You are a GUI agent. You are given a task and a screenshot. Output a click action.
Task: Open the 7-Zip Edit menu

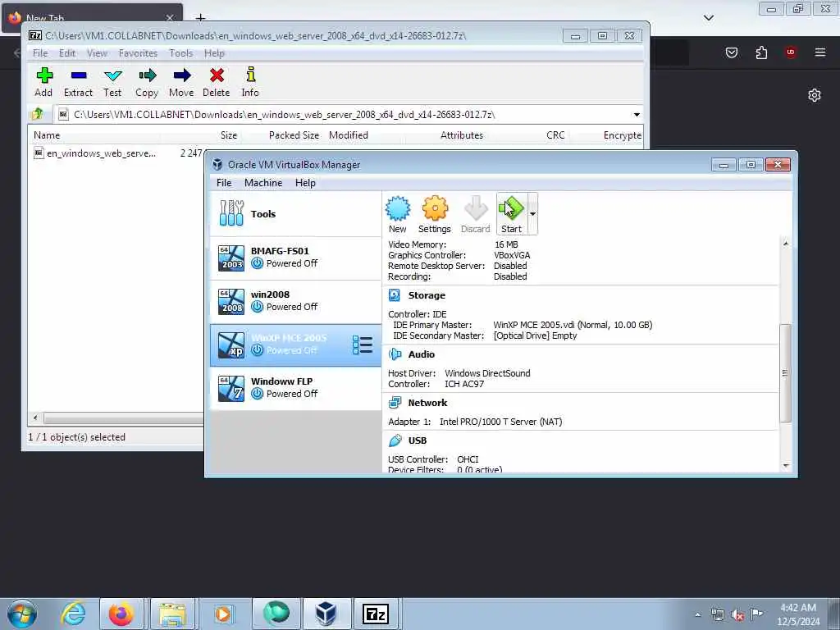[67, 53]
